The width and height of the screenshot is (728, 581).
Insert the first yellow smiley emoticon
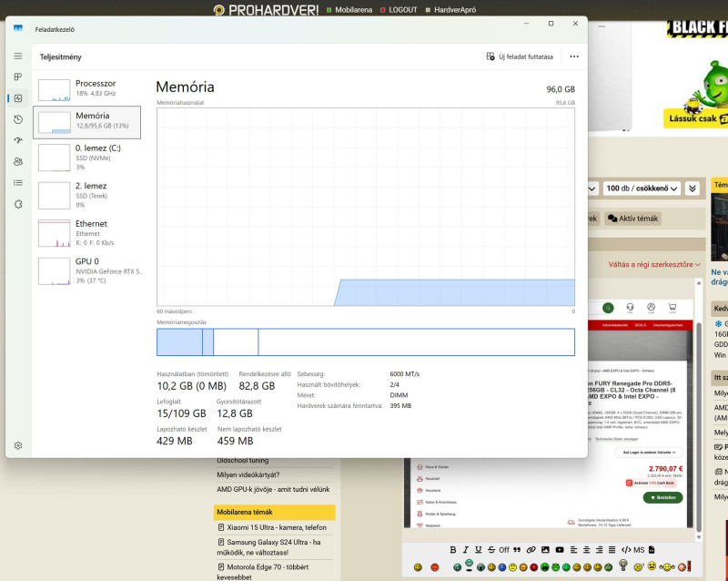click(x=418, y=567)
